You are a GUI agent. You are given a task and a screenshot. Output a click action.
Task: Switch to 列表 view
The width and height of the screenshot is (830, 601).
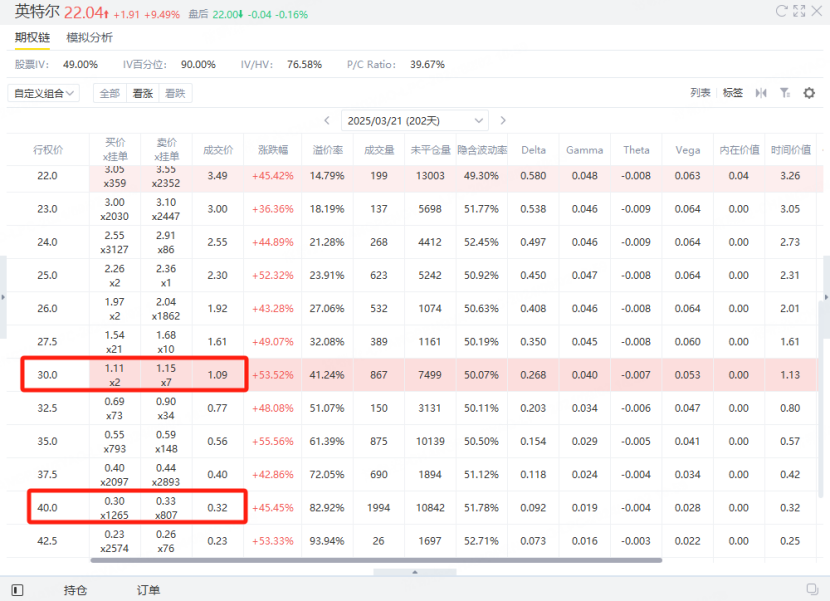tap(700, 93)
